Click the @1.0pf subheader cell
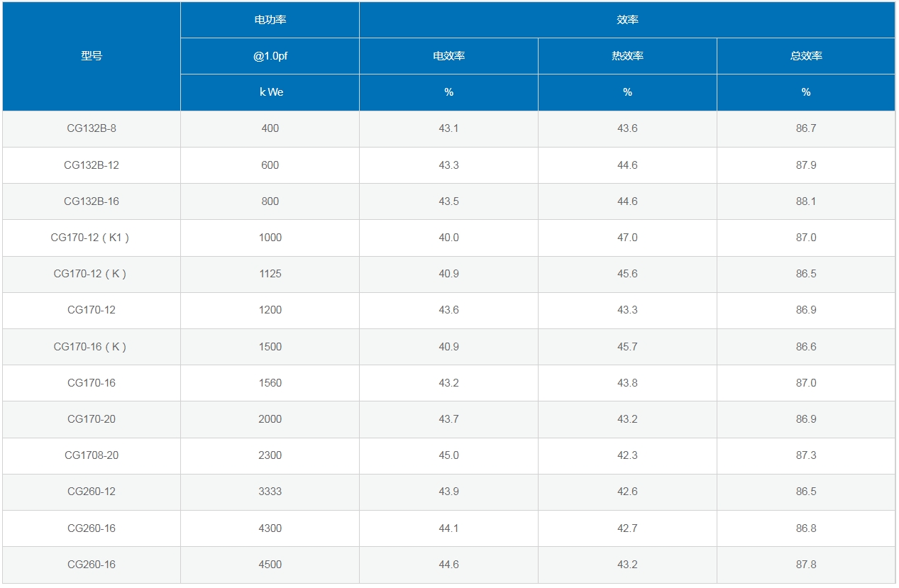Screen dimensions: 899x588 (270, 56)
